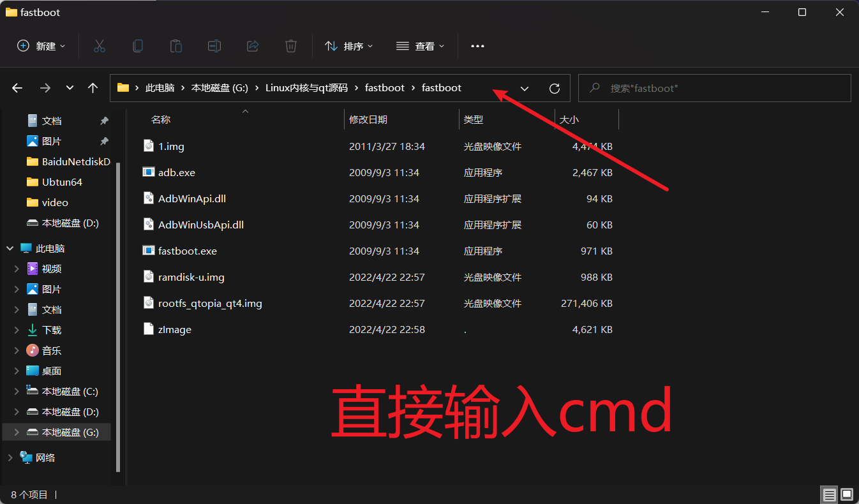Select the 2011/3/27 18:34 date cell
The image size is (859, 504).
pyautogui.click(x=387, y=146)
